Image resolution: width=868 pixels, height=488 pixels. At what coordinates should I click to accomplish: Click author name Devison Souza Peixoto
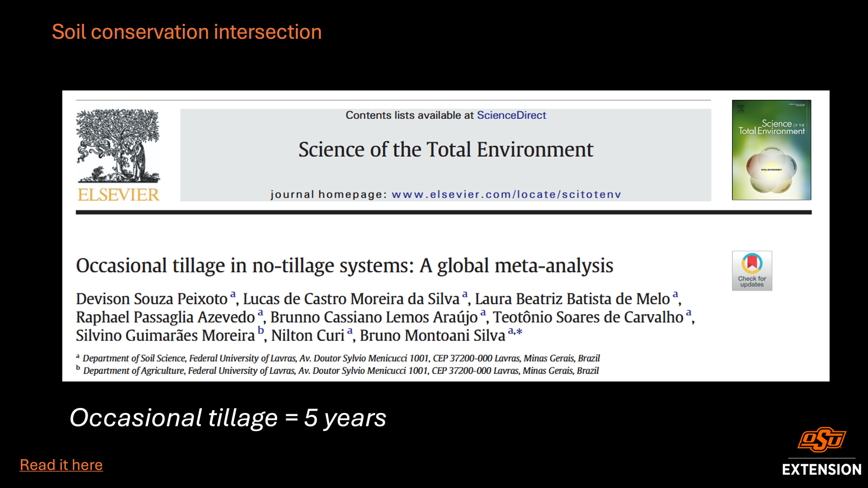tap(151, 299)
